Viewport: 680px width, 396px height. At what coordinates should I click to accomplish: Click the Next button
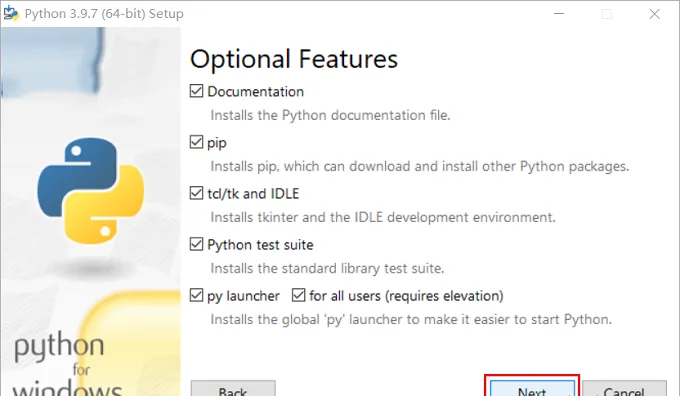pos(532,388)
